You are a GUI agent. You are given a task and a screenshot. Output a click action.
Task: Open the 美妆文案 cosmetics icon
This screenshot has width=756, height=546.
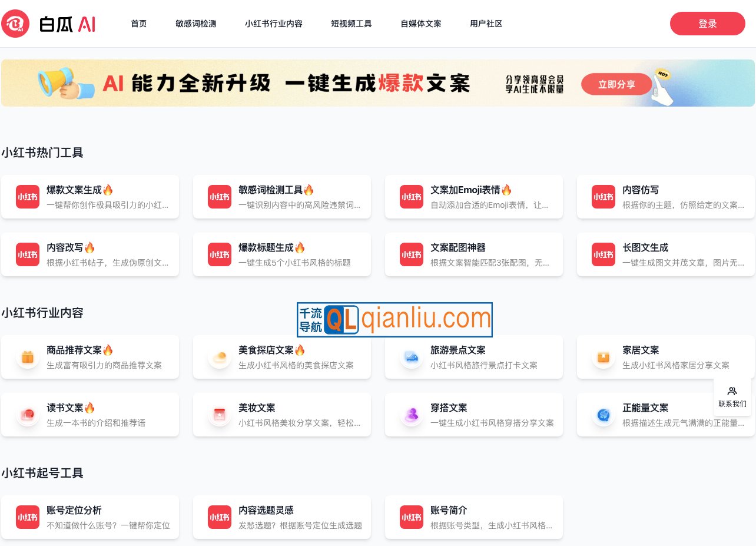click(x=219, y=415)
